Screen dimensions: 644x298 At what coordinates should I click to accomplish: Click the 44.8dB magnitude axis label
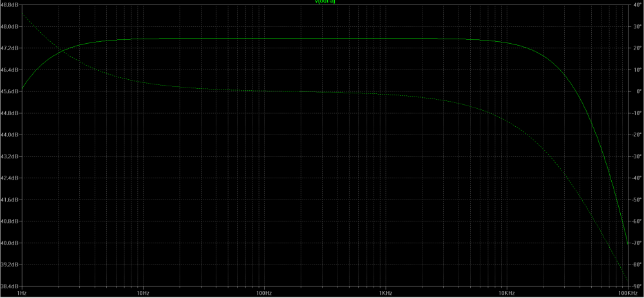point(10,113)
